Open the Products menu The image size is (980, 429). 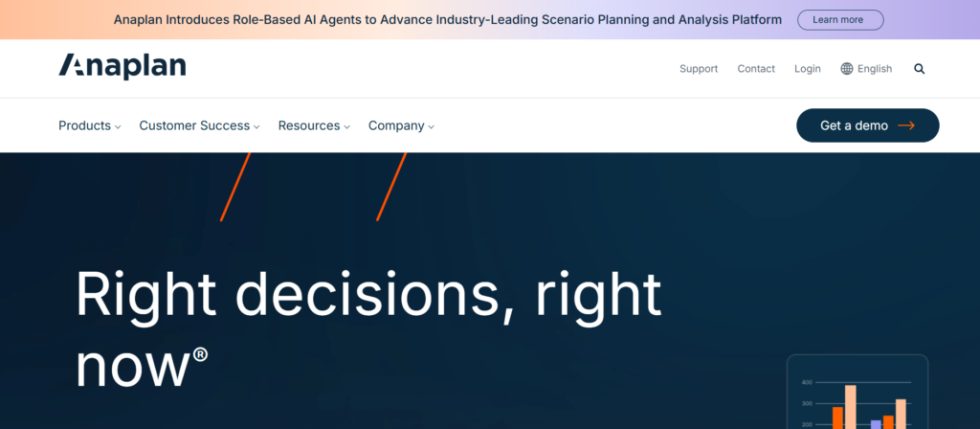tap(84, 125)
